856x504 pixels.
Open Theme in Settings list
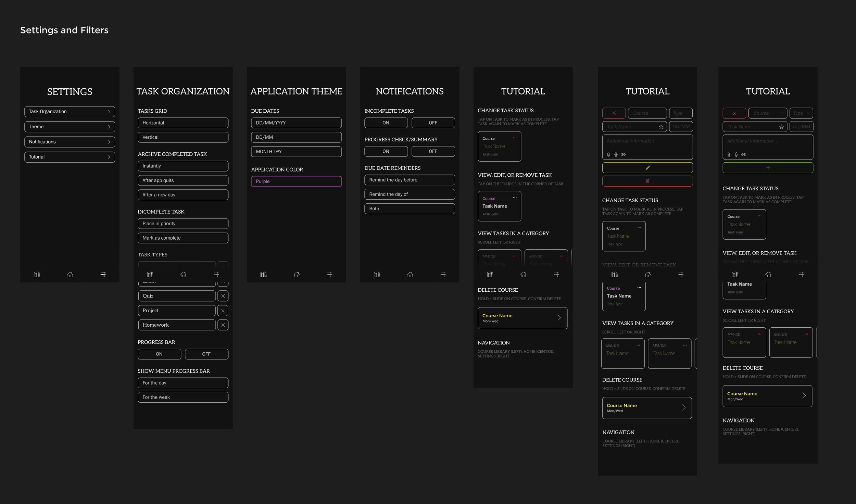click(70, 127)
